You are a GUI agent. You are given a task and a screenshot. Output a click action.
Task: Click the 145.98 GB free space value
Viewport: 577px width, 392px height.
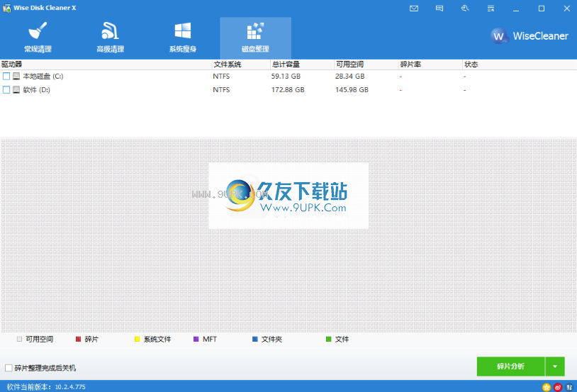click(x=352, y=90)
